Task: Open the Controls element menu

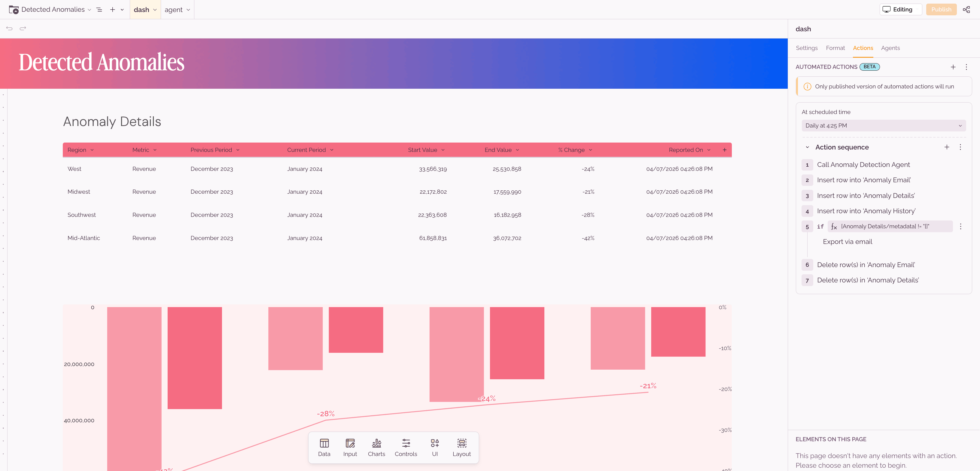Action: click(x=406, y=448)
